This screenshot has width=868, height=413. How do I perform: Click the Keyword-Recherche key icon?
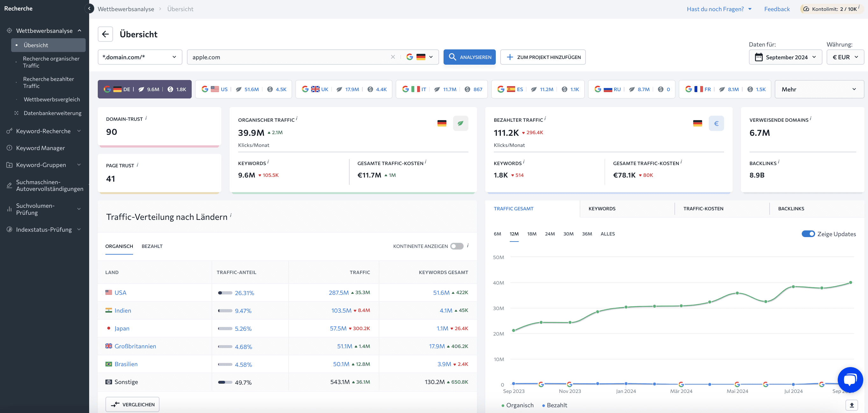tap(10, 131)
